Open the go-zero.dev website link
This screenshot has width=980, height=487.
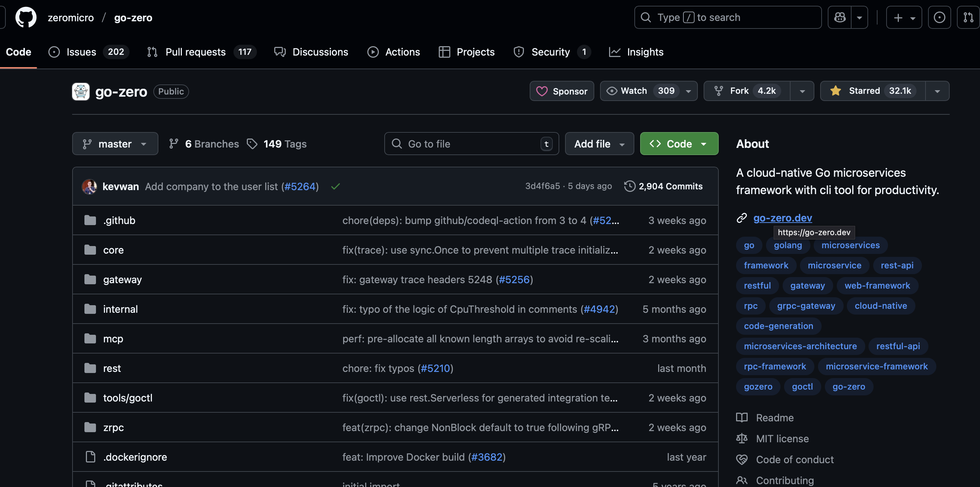point(782,218)
